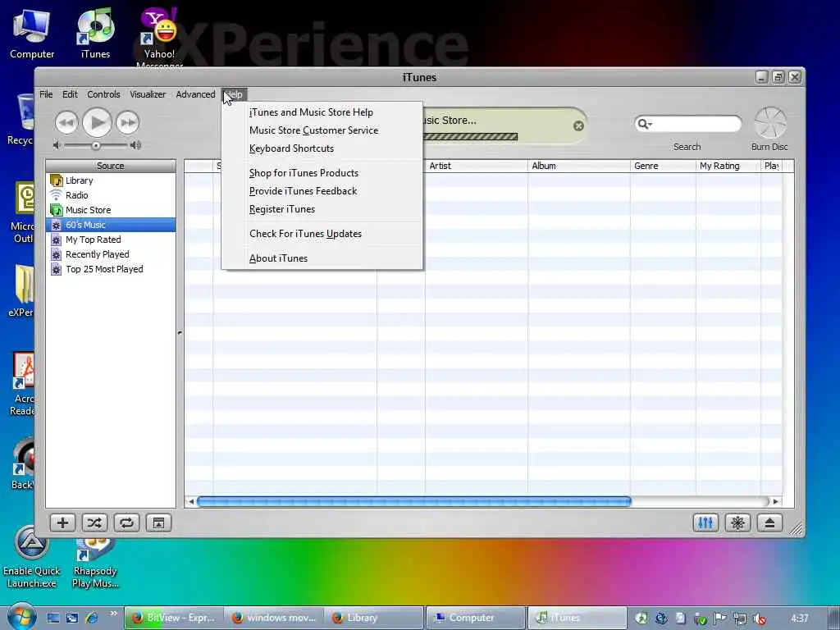Open the equalizer window
This screenshot has height=630, width=840.
click(705, 523)
